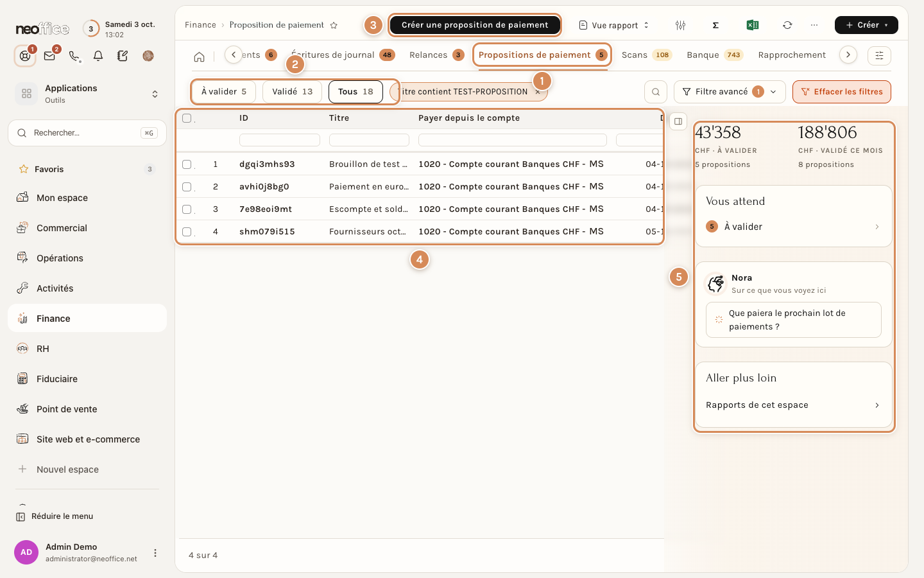This screenshot has height=578, width=924.
Task: Open the À valider pending item
Action: click(x=793, y=227)
